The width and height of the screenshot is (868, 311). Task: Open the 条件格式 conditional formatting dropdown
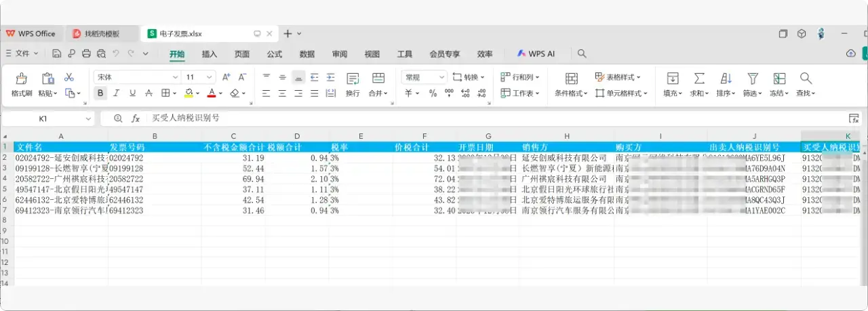(571, 94)
